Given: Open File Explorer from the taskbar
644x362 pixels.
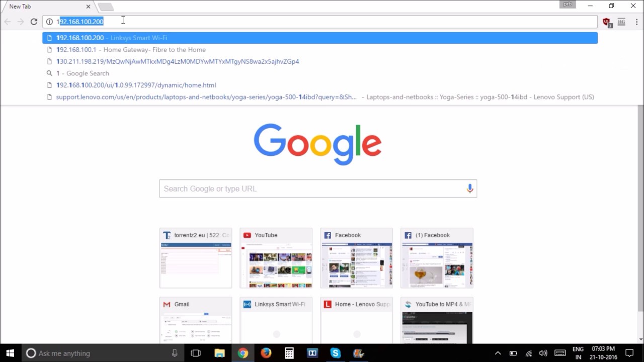Looking at the screenshot, I should point(219,353).
